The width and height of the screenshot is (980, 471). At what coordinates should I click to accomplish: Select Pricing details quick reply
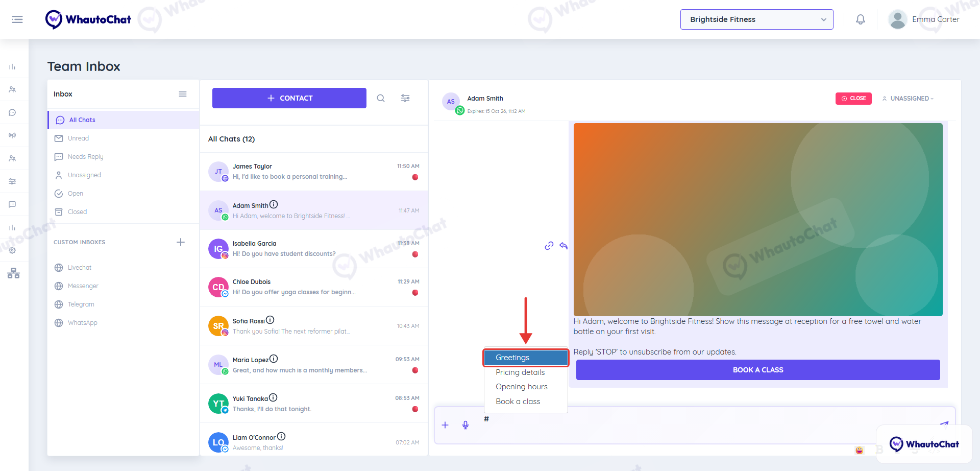(526, 372)
